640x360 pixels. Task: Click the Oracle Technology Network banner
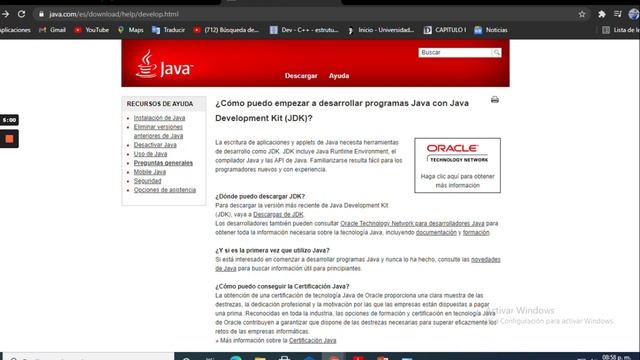tap(458, 165)
